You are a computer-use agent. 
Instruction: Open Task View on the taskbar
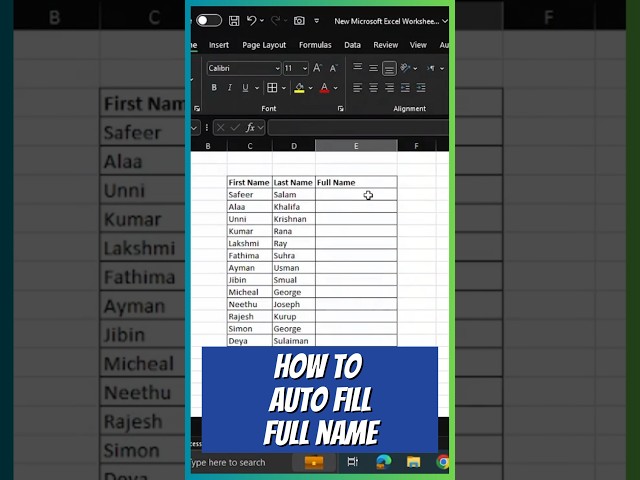click(x=352, y=462)
